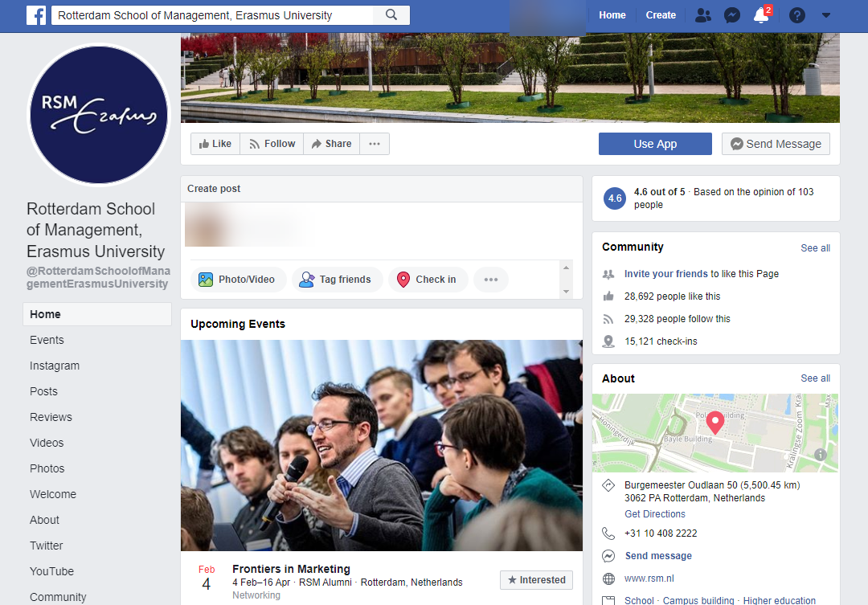Click the Facebook logo icon
This screenshot has height=605, width=868.
coord(35,15)
